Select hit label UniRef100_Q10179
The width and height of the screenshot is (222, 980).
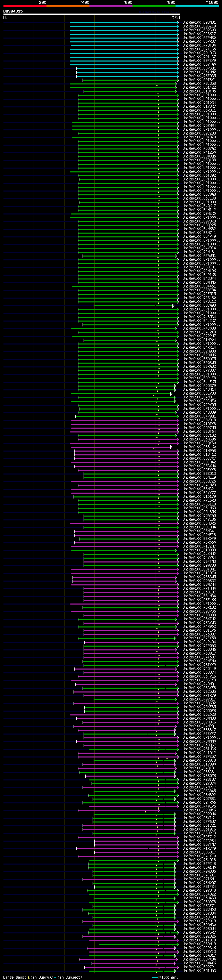tap(199, 497)
